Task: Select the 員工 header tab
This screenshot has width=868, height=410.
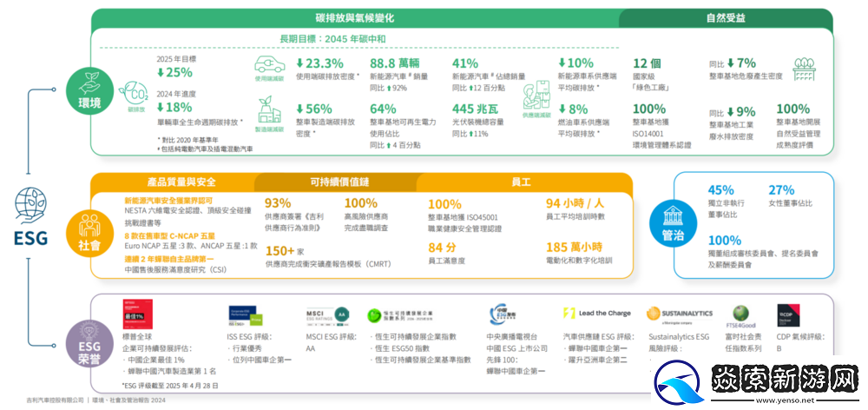Action: 523,182
